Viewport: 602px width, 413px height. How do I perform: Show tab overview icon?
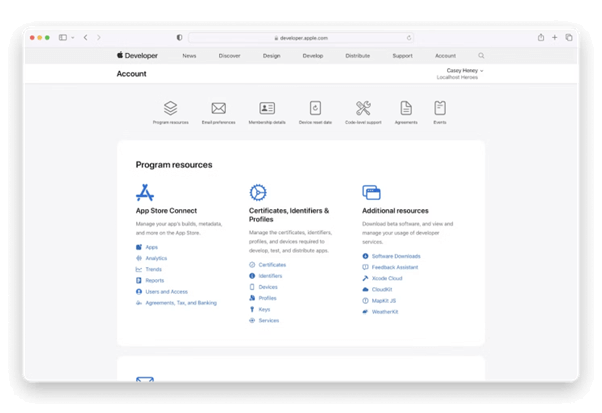coord(569,37)
